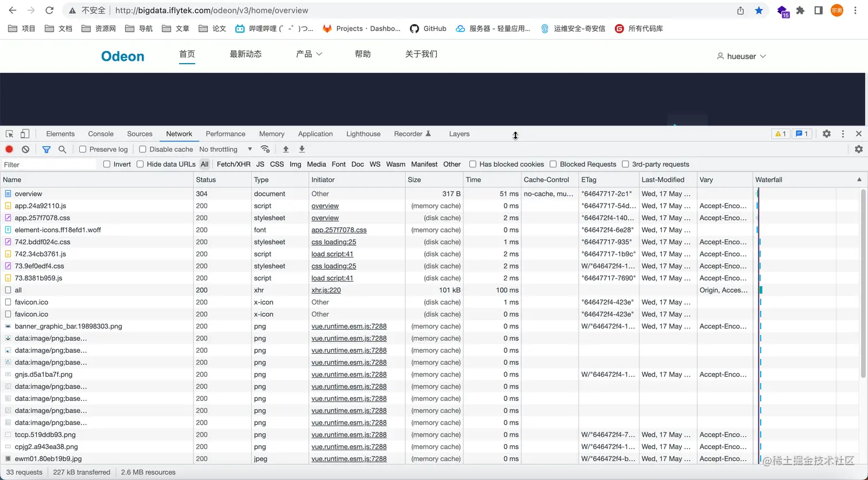Open the Network panel settings gear
Image resolution: width=868 pixels, height=480 pixels.
click(859, 149)
